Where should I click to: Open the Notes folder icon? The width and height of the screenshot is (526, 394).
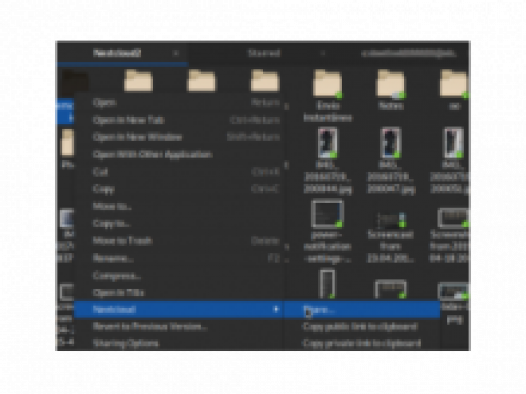(x=391, y=84)
